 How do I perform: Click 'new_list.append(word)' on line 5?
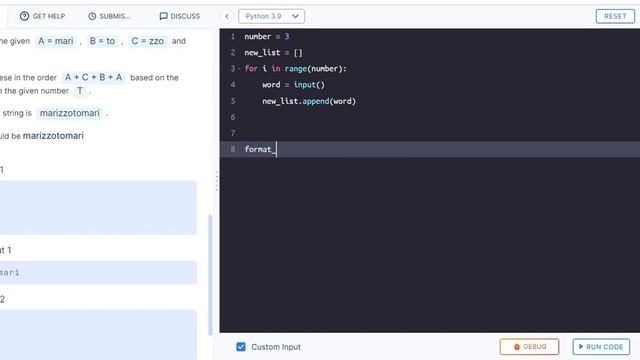click(309, 101)
